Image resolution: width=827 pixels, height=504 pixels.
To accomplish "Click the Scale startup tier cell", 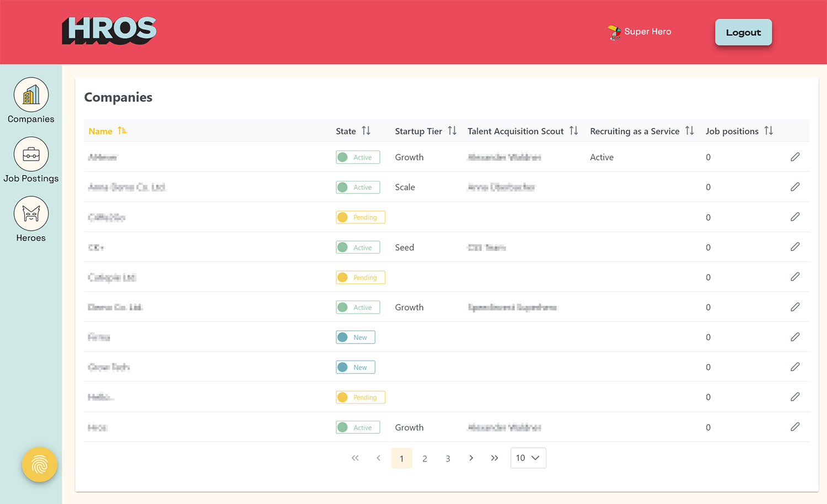I will (x=405, y=187).
